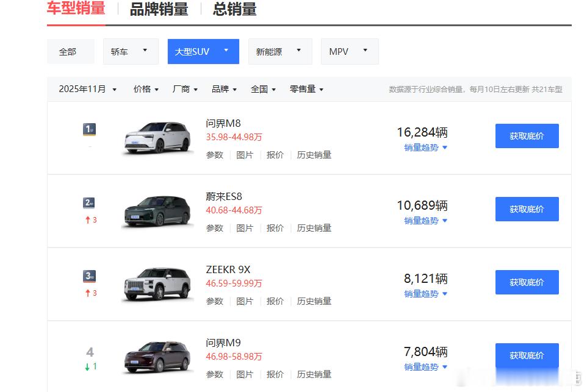This screenshot has height=392, width=587.
Task: Expand the MPV dropdown options
Action: tap(349, 51)
